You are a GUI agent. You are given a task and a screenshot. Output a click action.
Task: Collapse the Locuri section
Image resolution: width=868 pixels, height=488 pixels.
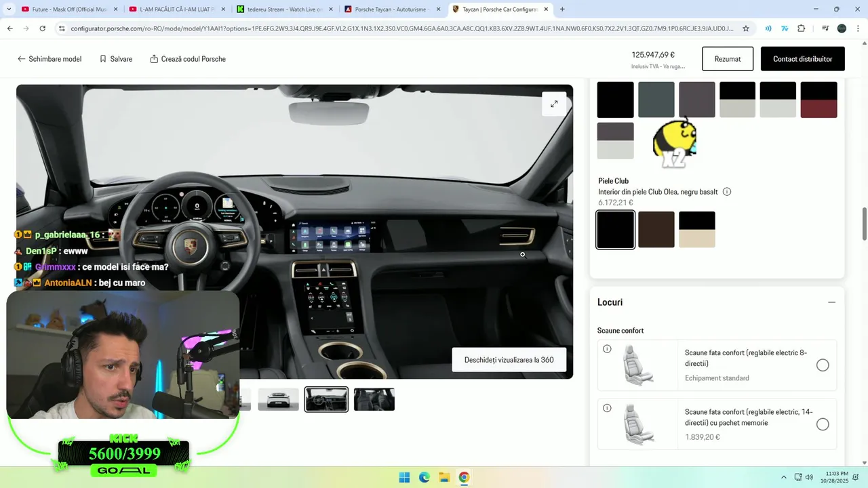[832, 302]
